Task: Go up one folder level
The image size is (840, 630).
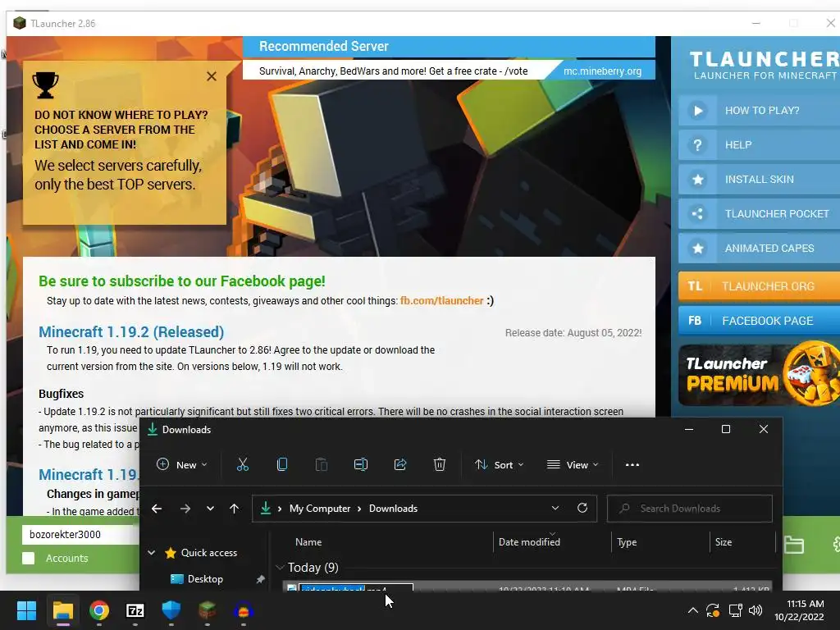Action: point(234,509)
